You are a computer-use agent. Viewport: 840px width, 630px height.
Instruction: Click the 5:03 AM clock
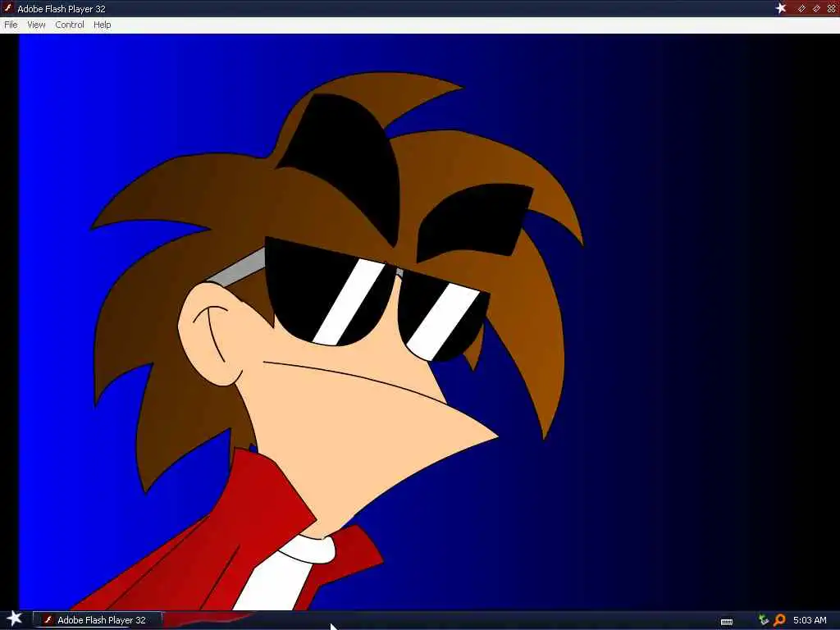click(x=810, y=620)
